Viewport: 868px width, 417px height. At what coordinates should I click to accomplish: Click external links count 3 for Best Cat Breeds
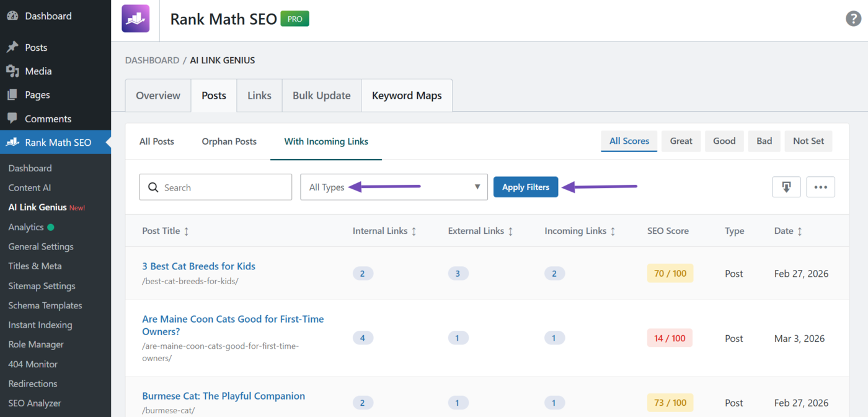coord(458,274)
